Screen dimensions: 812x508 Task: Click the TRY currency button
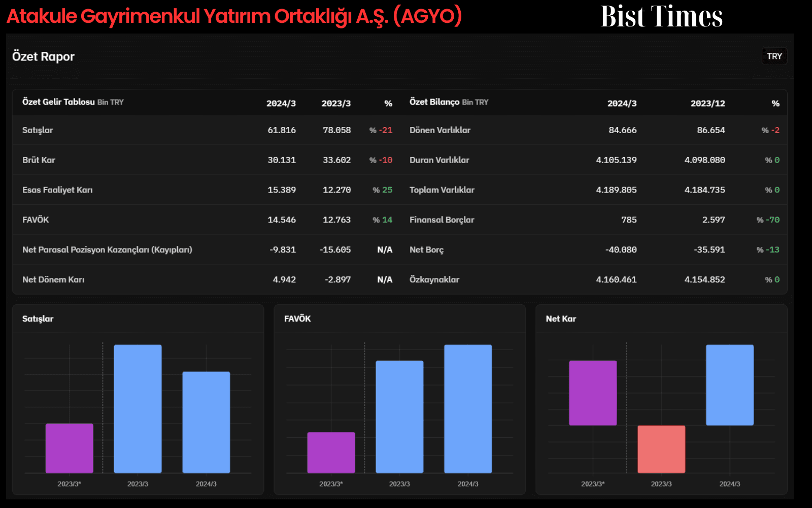pyautogui.click(x=774, y=56)
